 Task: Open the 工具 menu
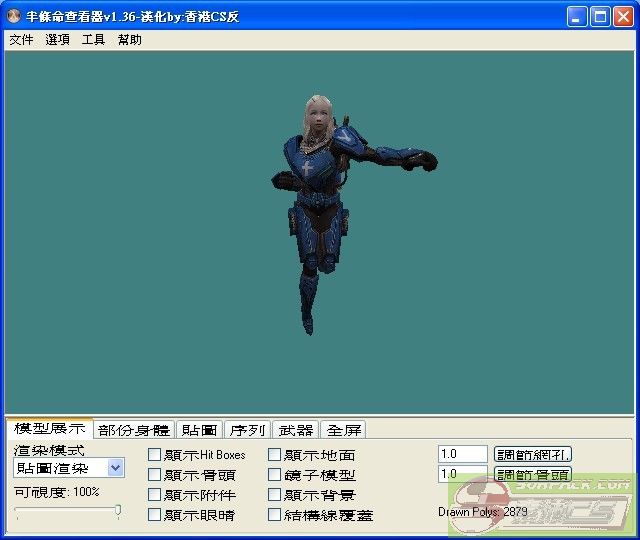[93, 40]
